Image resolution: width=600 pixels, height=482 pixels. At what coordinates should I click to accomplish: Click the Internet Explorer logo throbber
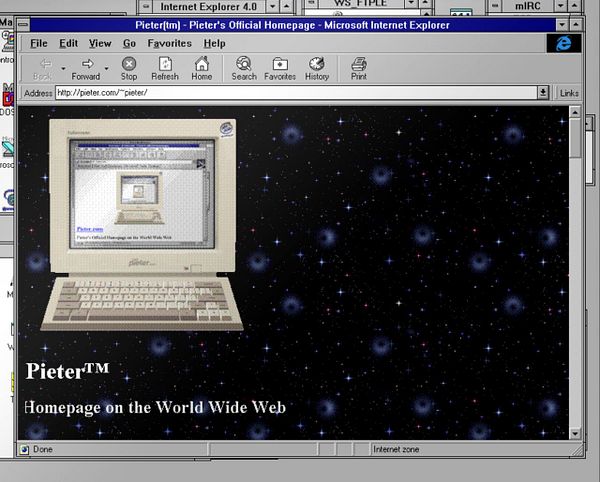pyautogui.click(x=564, y=43)
